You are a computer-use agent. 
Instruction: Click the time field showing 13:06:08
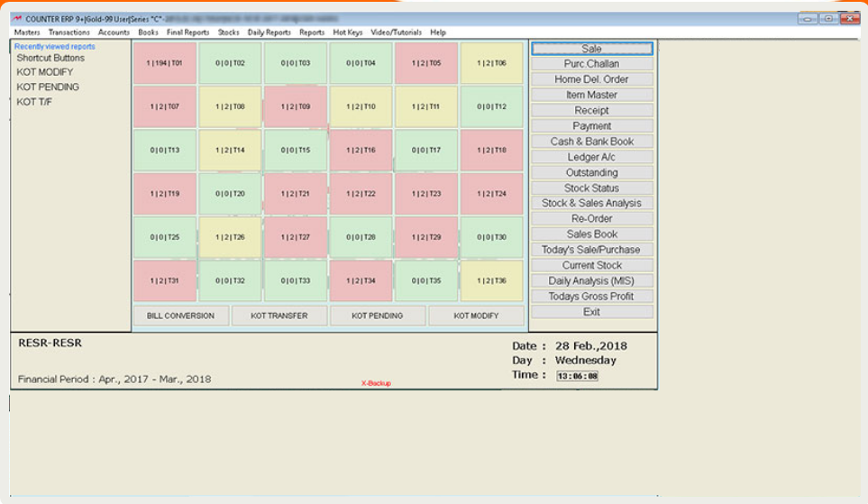[578, 376]
